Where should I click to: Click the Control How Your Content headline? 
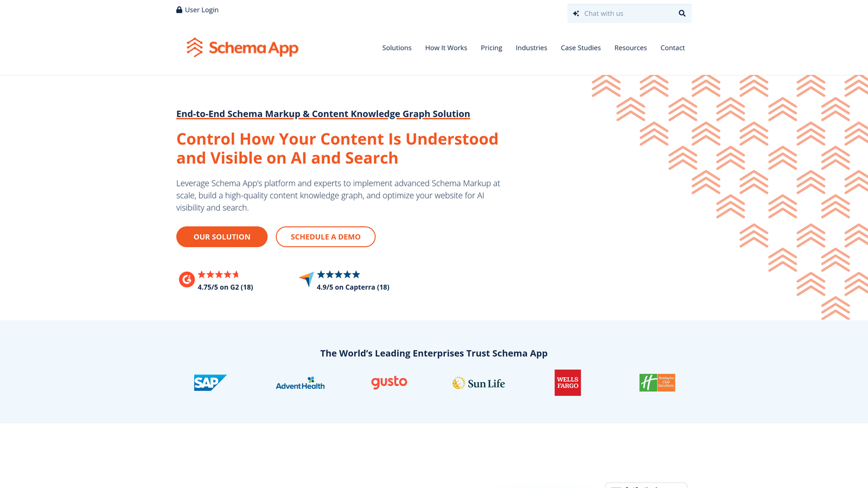click(337, 149)
